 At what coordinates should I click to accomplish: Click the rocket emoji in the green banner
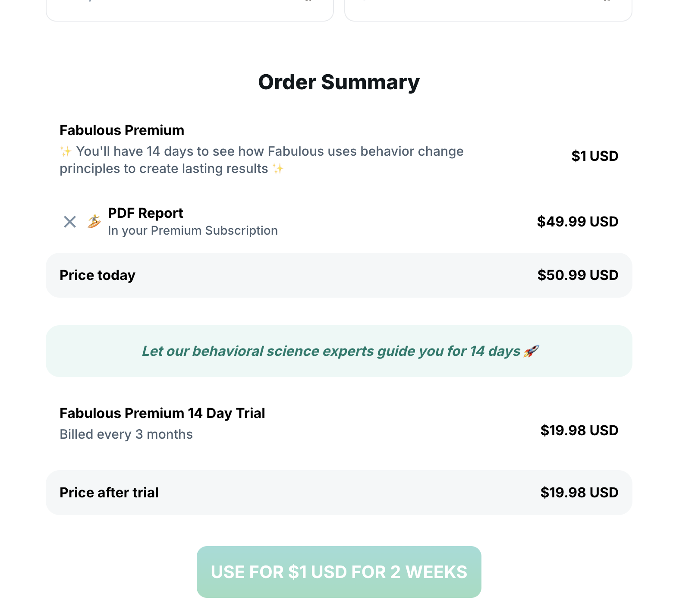pyautogui.click(x=531, y=351)
